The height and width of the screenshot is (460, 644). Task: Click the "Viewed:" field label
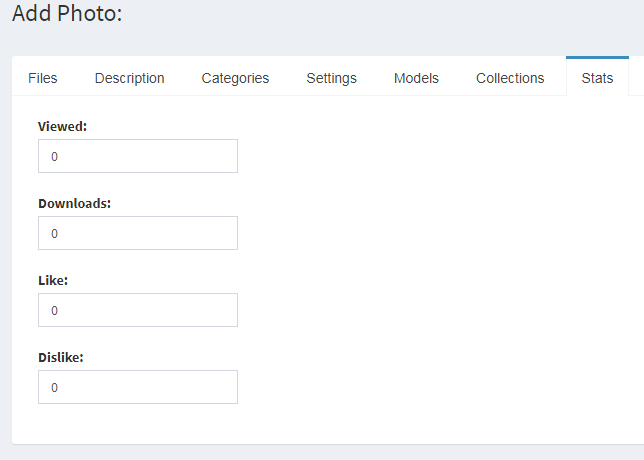coord(62,126)
